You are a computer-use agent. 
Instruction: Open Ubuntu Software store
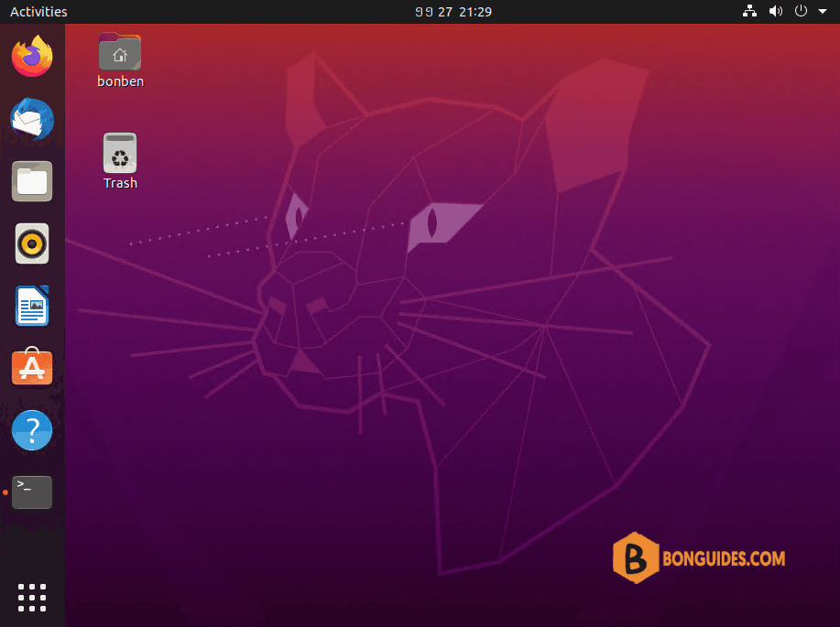(32, 367)
